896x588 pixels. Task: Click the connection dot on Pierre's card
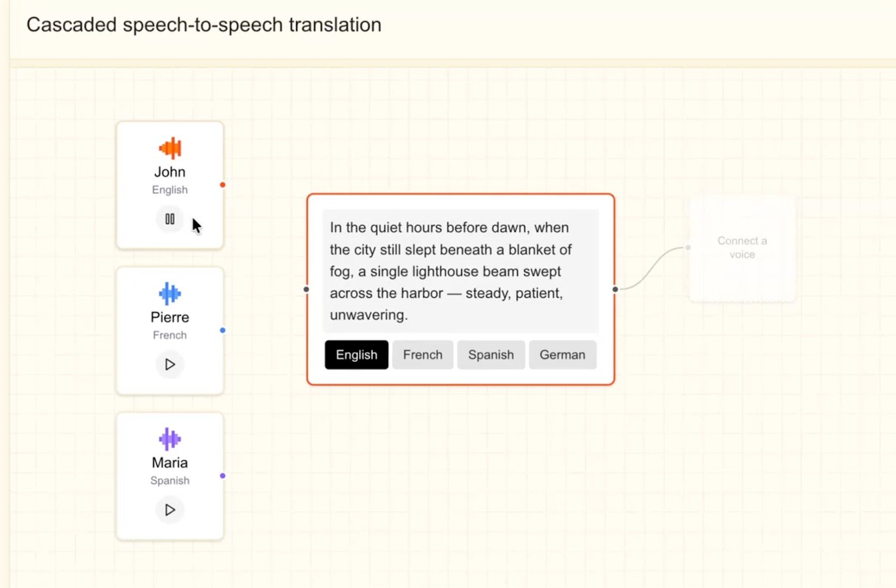(x=222, y=330)
